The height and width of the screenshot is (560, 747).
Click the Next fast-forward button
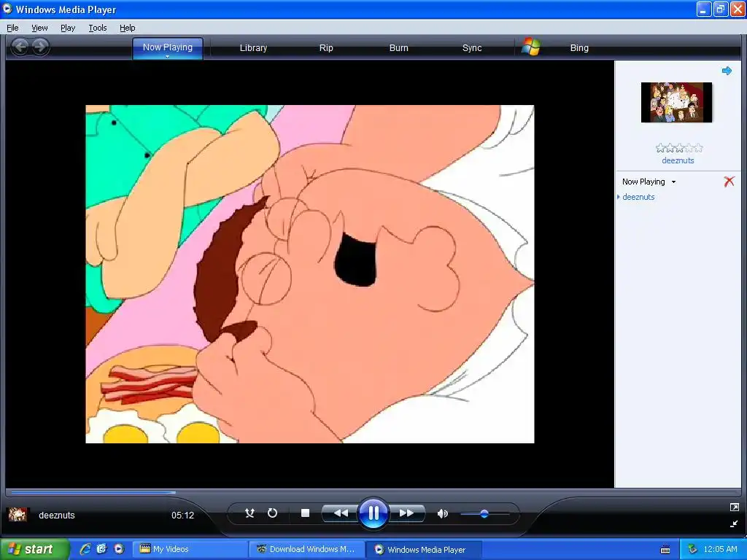pos(406,513)
